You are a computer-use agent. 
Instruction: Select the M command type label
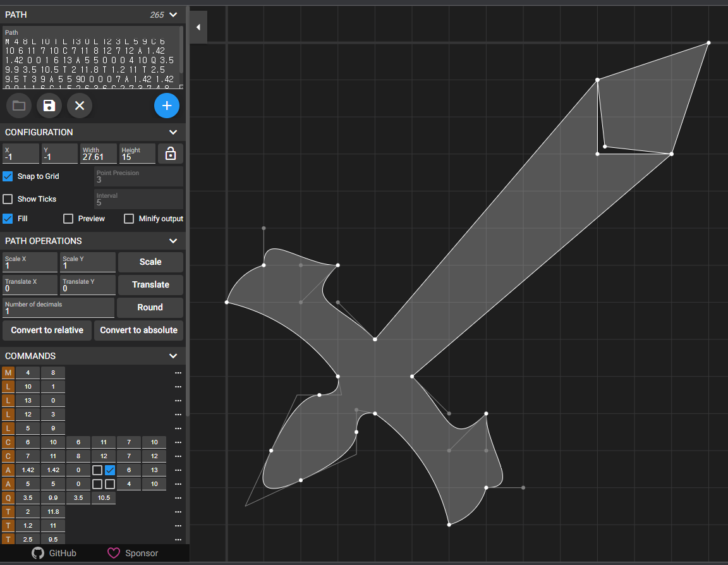[8, 373]
